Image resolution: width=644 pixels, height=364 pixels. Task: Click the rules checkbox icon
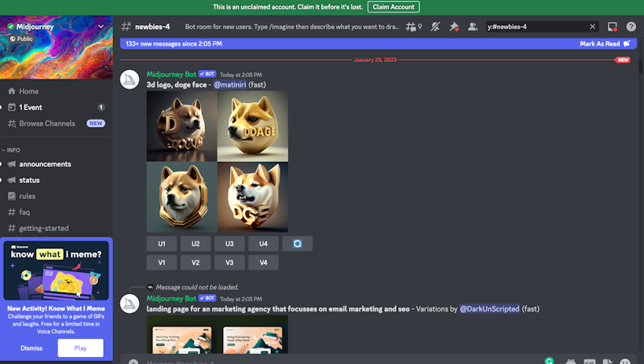[x=12, y=197]
